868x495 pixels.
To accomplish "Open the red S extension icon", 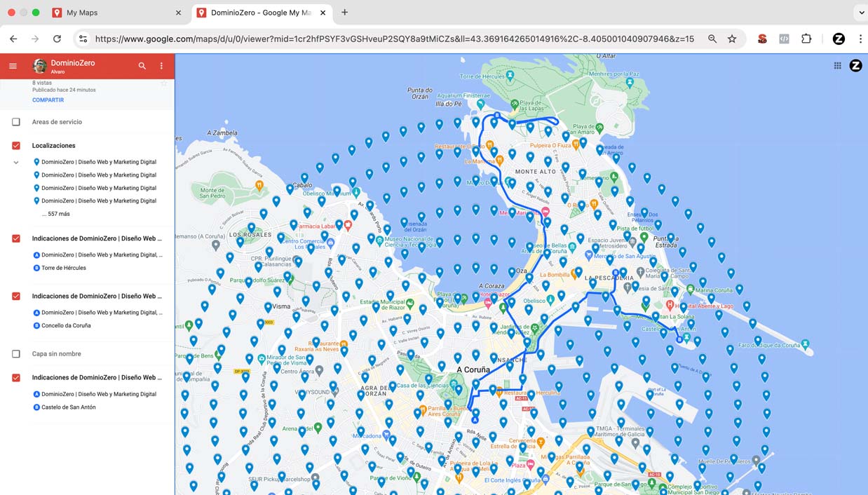I will coord(762,39).
